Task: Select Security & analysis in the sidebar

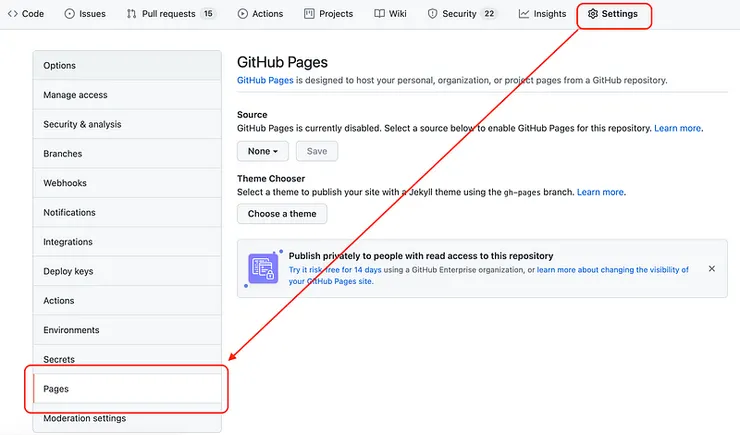Action: [x=127, y=124]
